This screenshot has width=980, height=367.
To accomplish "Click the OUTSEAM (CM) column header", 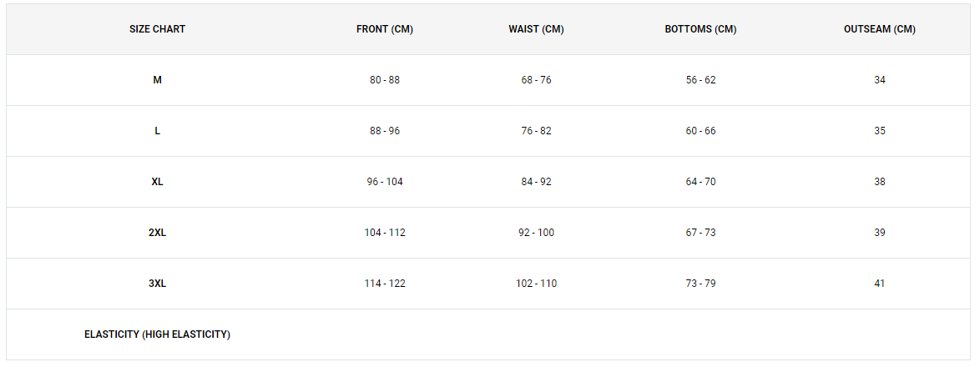I will pyautogui.click(x=879, y=29).
